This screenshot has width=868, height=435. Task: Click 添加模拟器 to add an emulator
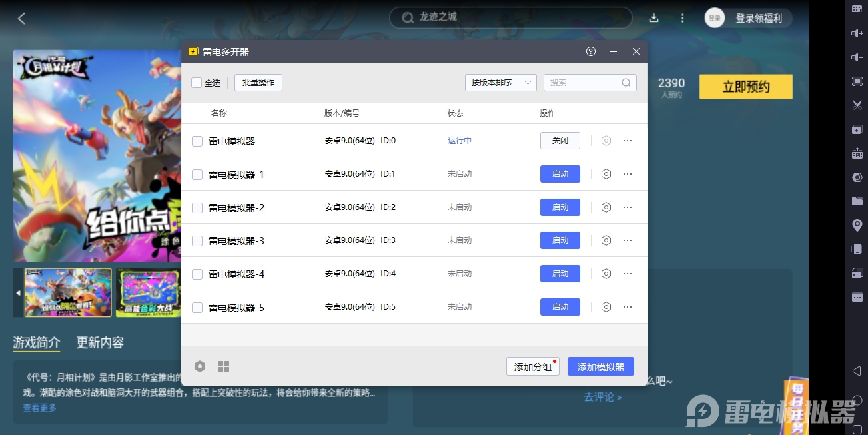pyautogui.click(x=600, y=366)
